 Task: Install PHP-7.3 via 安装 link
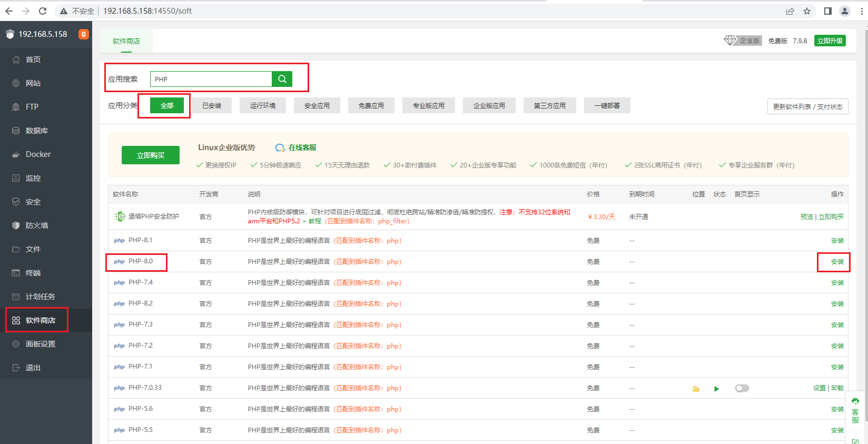(837, 325)
